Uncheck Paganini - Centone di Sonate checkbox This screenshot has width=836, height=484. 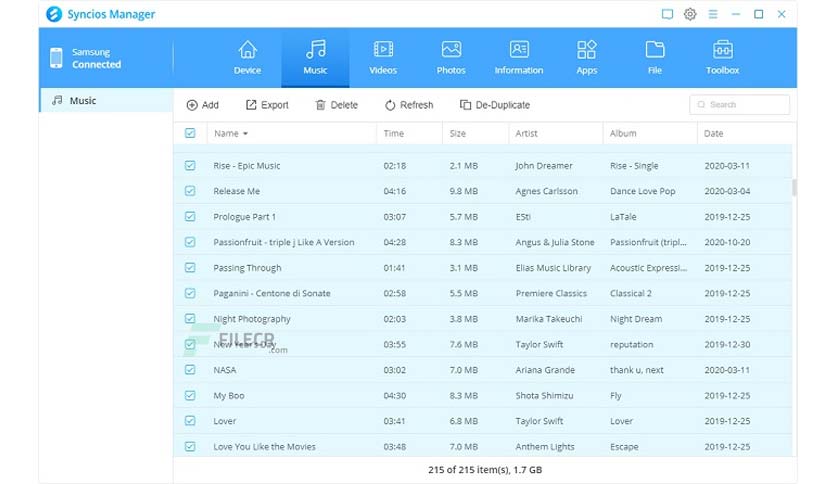tap(190, 293)
